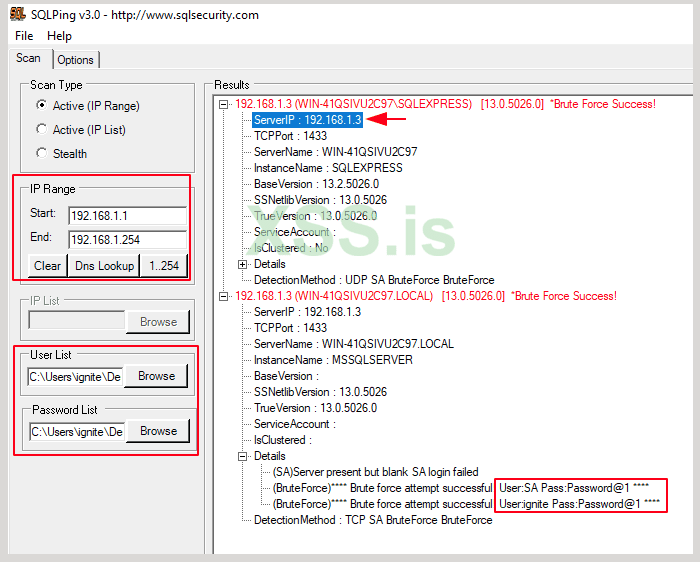Select InstanceName : SQLEXPRESS row
Viewport: 700px width, 562px height.
coord(328,168)
